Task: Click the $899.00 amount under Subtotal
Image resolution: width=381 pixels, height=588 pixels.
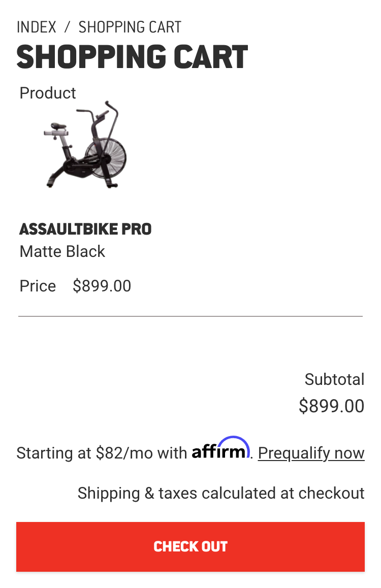Action: [331, 406]
